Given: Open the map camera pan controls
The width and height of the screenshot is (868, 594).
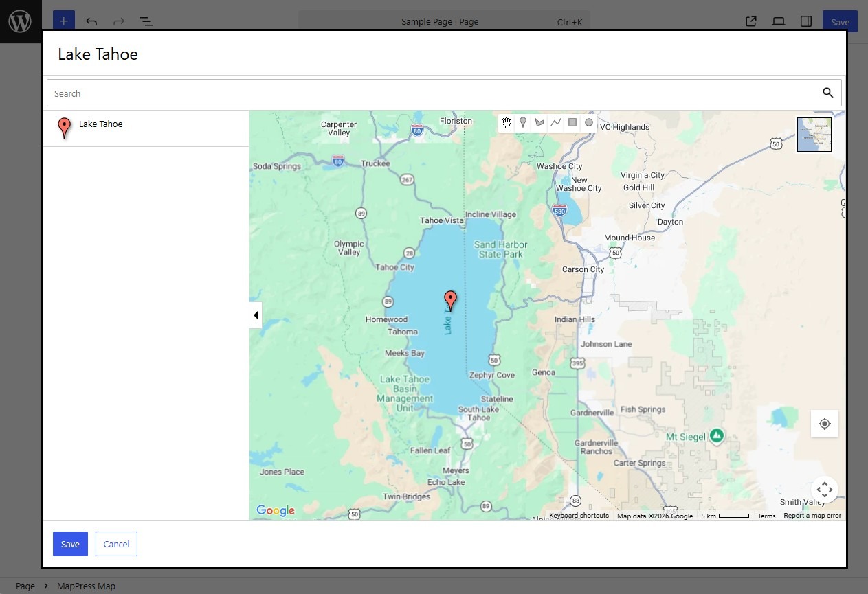Looking at the screenshot, I should coord(825,490).
